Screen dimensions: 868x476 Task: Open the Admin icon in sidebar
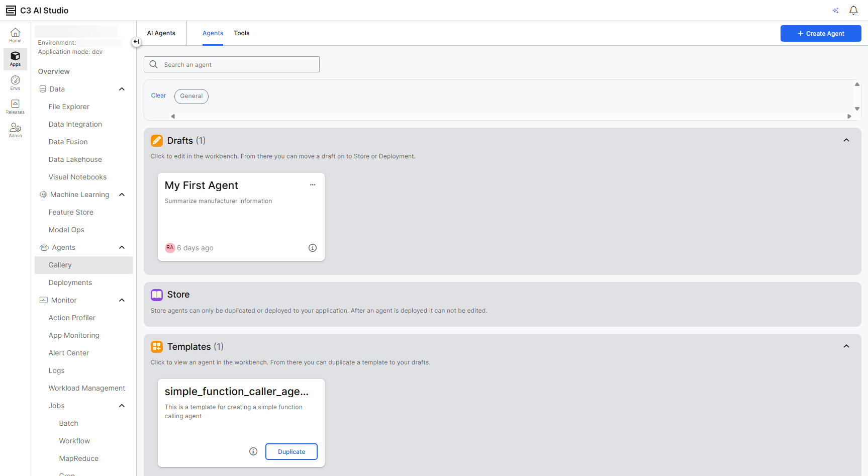tap(15, 130)
